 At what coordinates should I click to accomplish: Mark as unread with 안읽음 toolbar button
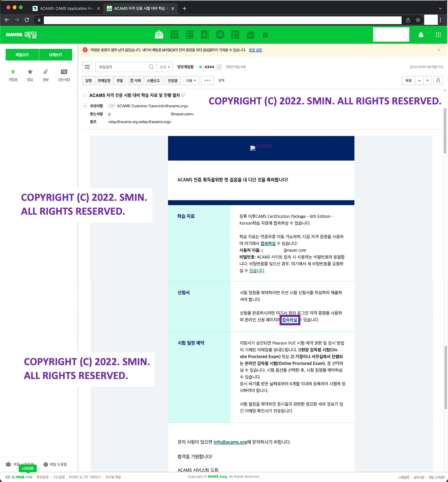click(x=173, y=81)
